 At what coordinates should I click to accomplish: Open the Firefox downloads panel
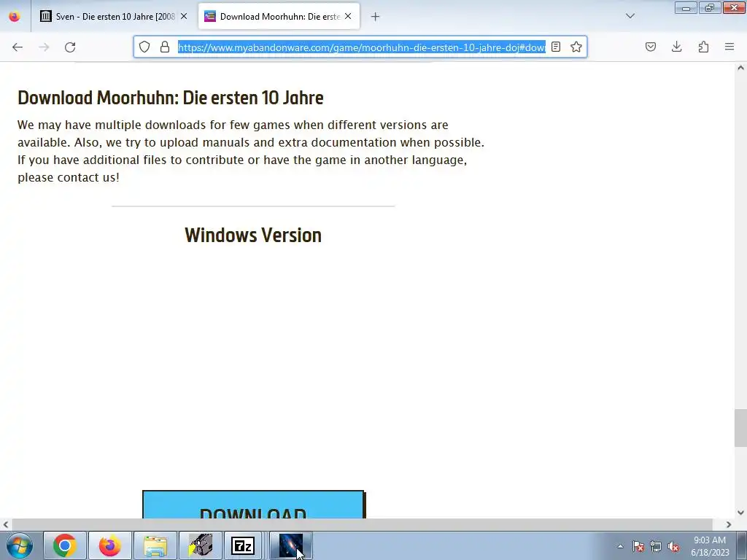[676, 47]
